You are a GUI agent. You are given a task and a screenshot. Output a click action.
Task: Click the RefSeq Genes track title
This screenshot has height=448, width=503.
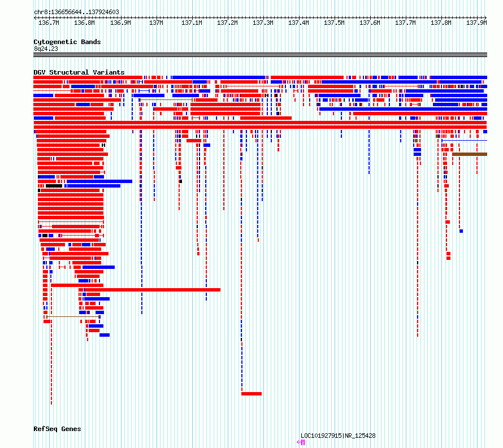(57, 429)
